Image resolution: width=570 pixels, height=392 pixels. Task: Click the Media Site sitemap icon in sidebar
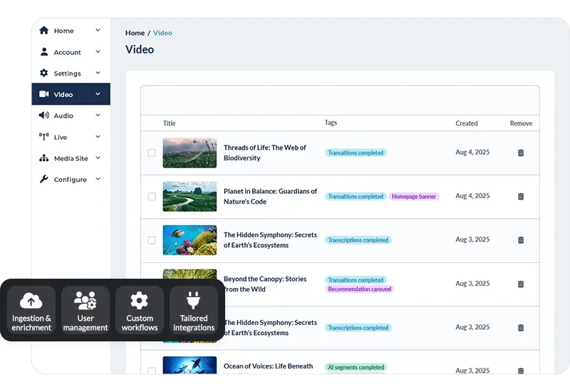[x=44, y=158]
